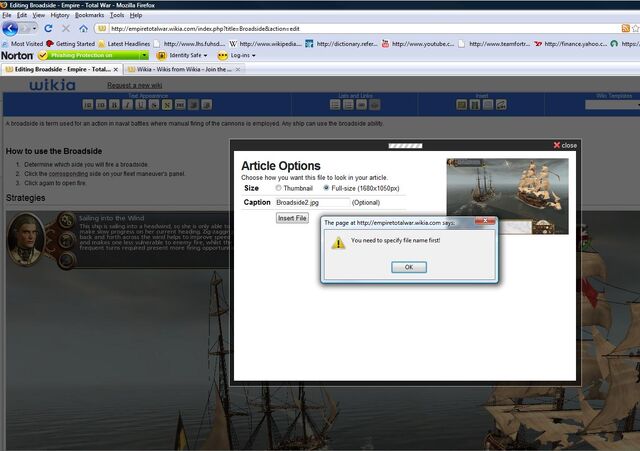
Task: Open the Wiki Templates combo box
Action: pos(612,105)
